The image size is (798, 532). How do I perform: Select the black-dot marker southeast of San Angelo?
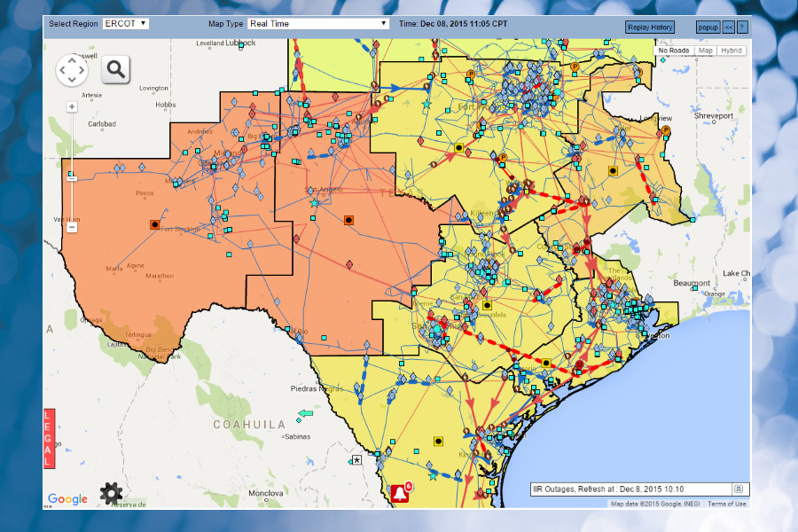click(348, 220)
